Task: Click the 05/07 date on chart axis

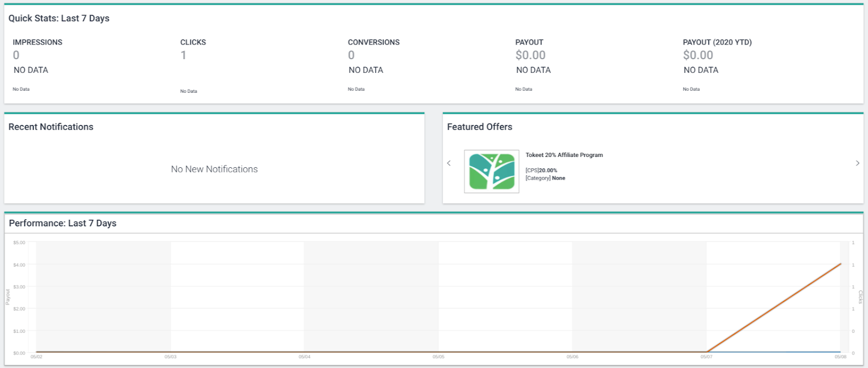Action: (x=706, y=357)
